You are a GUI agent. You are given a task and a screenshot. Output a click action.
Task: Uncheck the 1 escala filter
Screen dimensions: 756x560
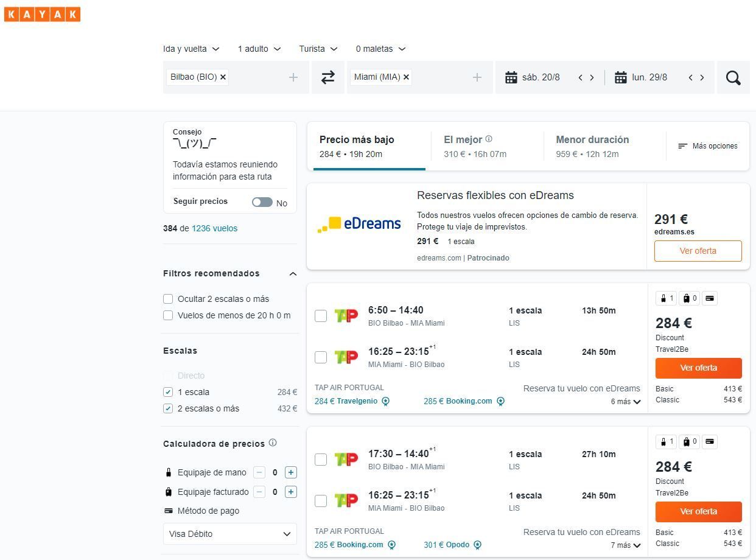168,392
